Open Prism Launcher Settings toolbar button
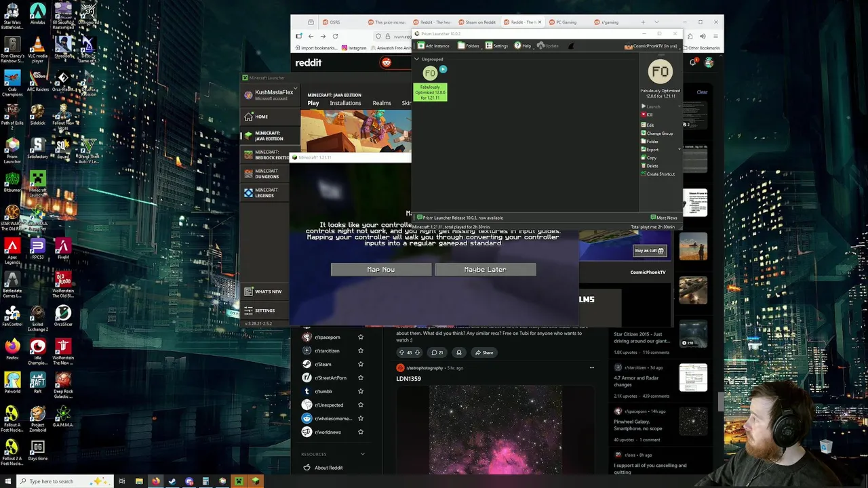This screenshot has height=488, width=868. [497, 45]
